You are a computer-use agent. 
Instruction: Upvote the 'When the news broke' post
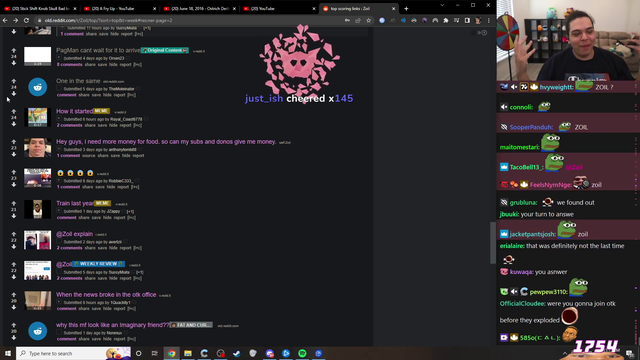(x=14, y=295)
